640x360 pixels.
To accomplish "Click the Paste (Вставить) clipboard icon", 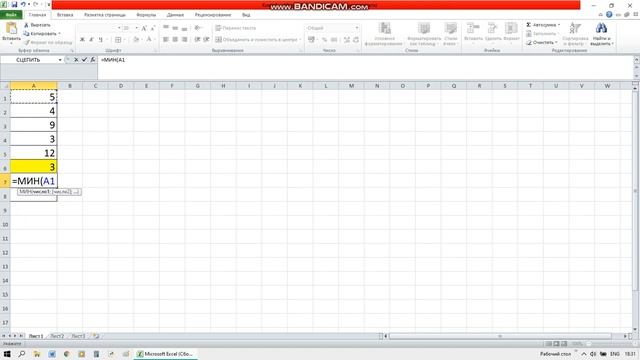I will 11,29.
